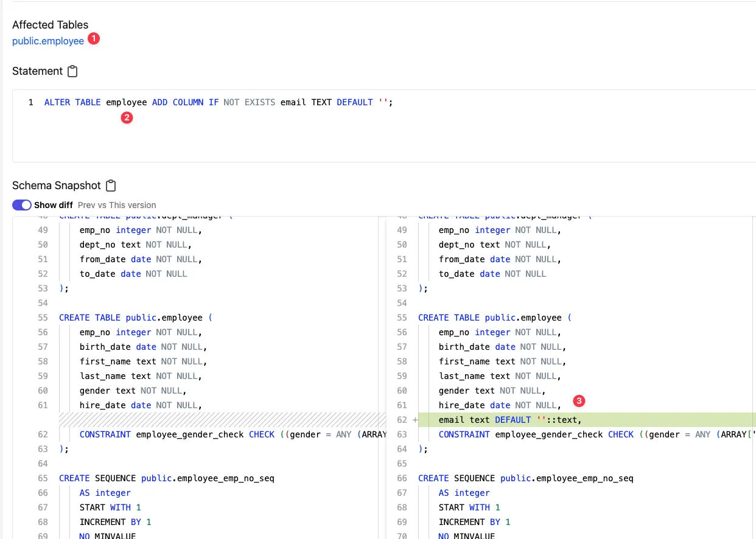Click line number 1 in the statement editor
Viewport: 756px width, 539px height.
tap(30, 102)
